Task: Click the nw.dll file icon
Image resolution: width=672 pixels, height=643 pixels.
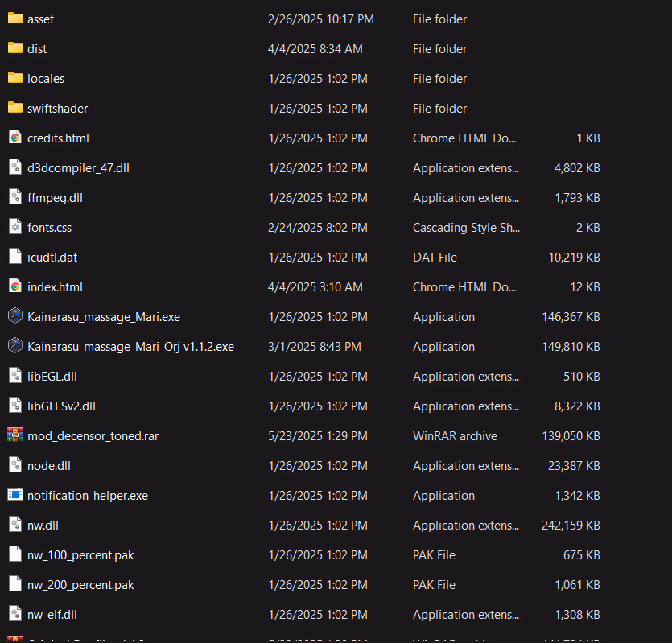Action: coord(15,525)
